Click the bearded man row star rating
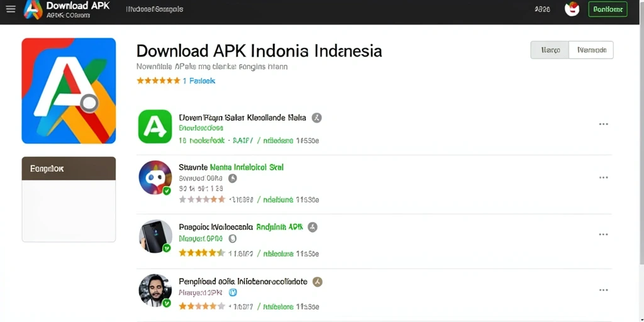The height and width of the screenshot is (322, 644). click(x=202, y=306)
